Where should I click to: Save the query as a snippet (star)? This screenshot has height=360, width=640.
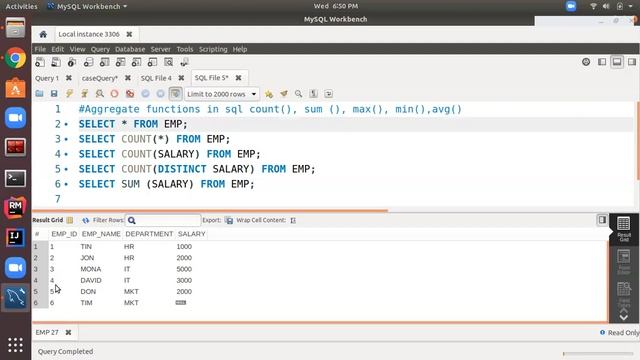(x=269, y=94)
